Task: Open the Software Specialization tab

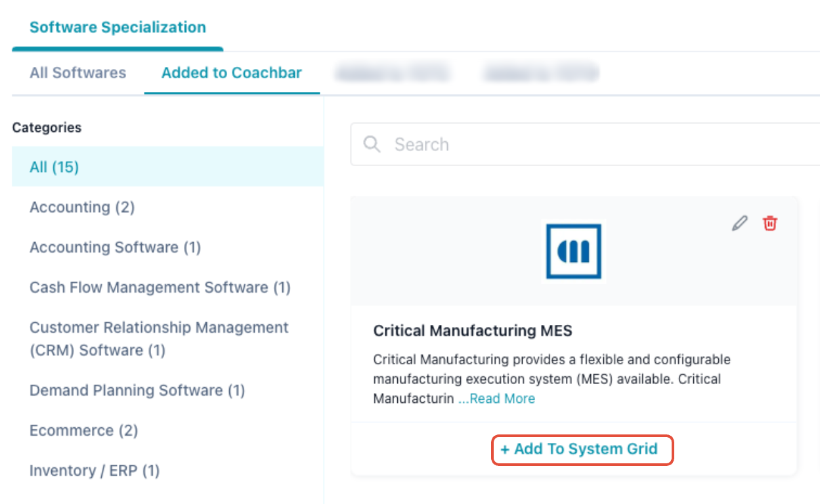Action: click(x=118, y=28)
